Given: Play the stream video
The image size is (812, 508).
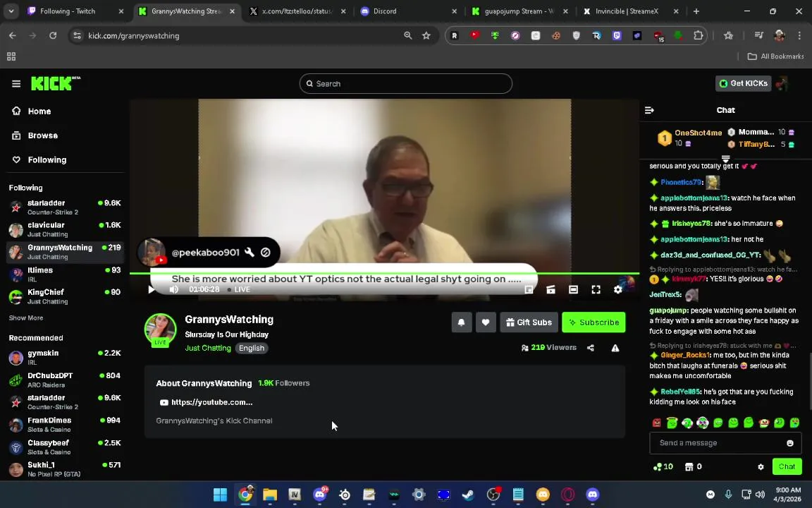Looking at the screenshot, I should (x=151, y=289).
